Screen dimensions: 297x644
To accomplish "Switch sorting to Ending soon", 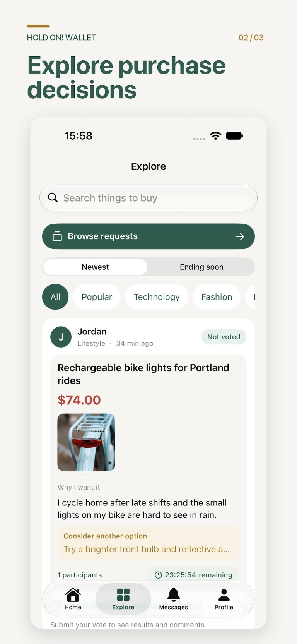I will tap(201, 267).
